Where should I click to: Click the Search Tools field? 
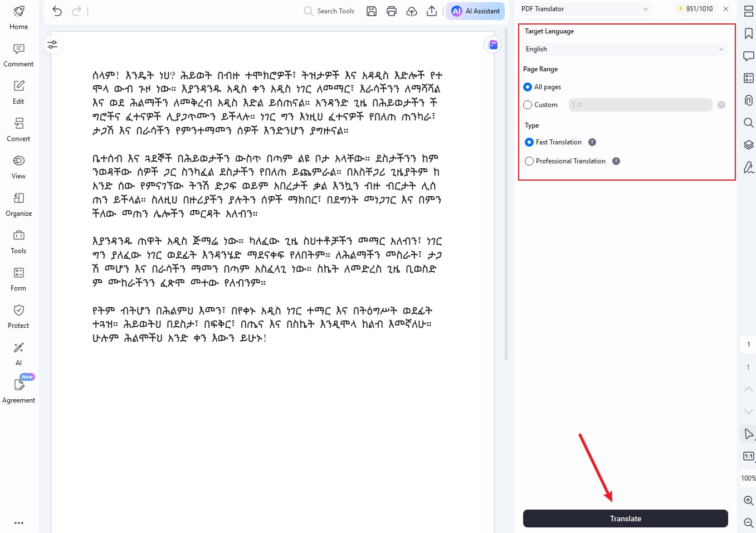tap(329, 11)
